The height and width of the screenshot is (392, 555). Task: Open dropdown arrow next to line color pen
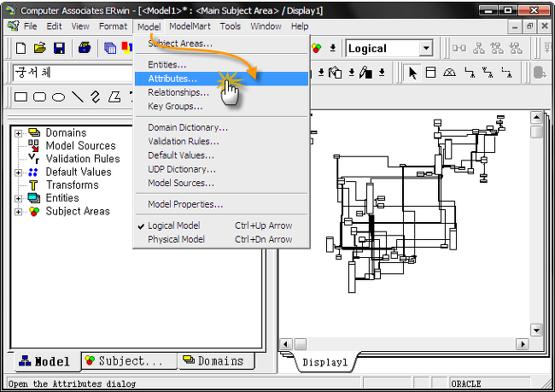pyautogui.click(x=382, y=73)
